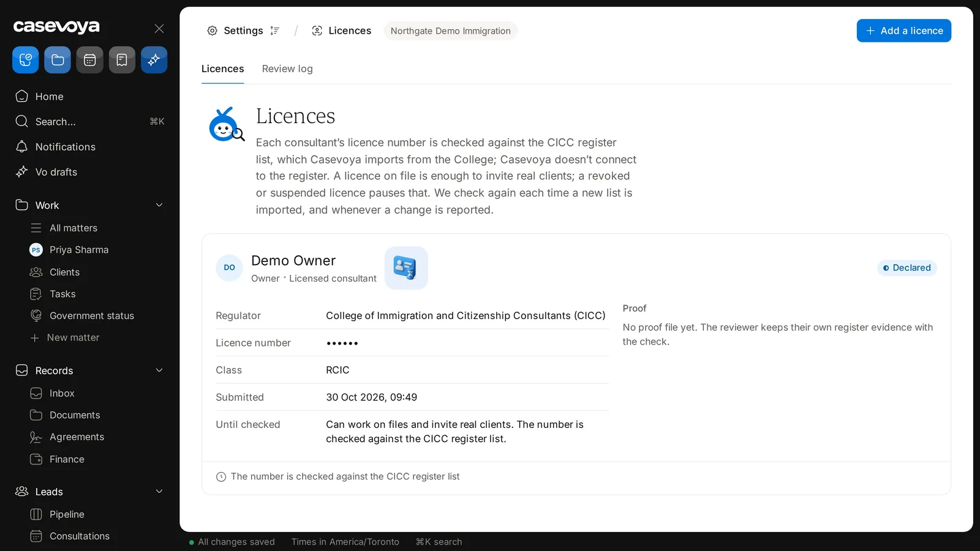Open the Search field in sidebar
The height and width of the screenshot is (551, 980).
pos(90,121)
